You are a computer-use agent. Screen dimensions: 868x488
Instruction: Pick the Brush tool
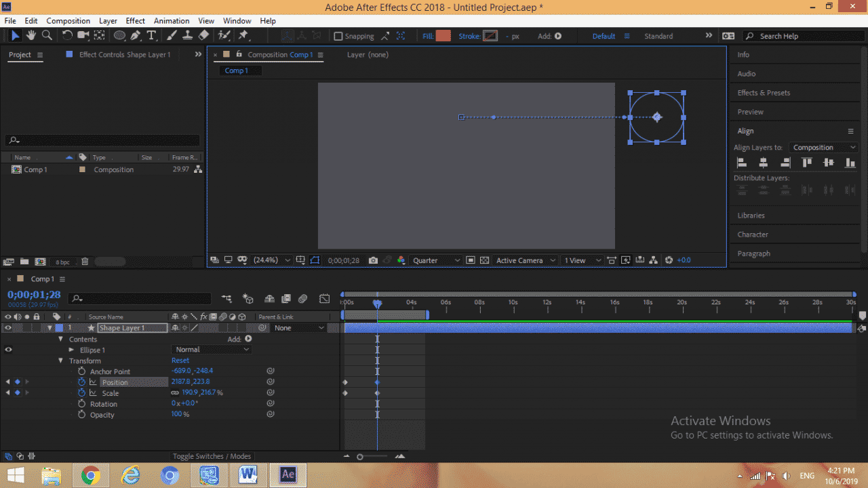tap(172, 35)
